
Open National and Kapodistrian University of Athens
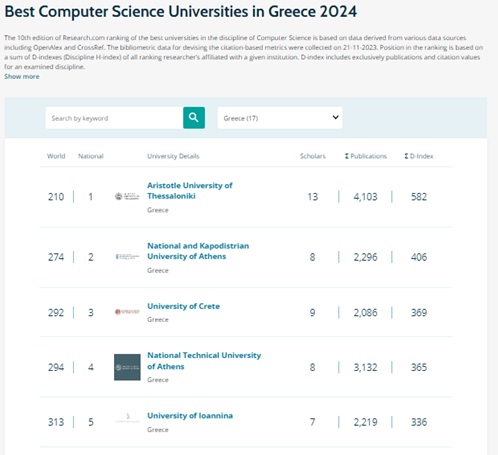[x=198, y=251]
